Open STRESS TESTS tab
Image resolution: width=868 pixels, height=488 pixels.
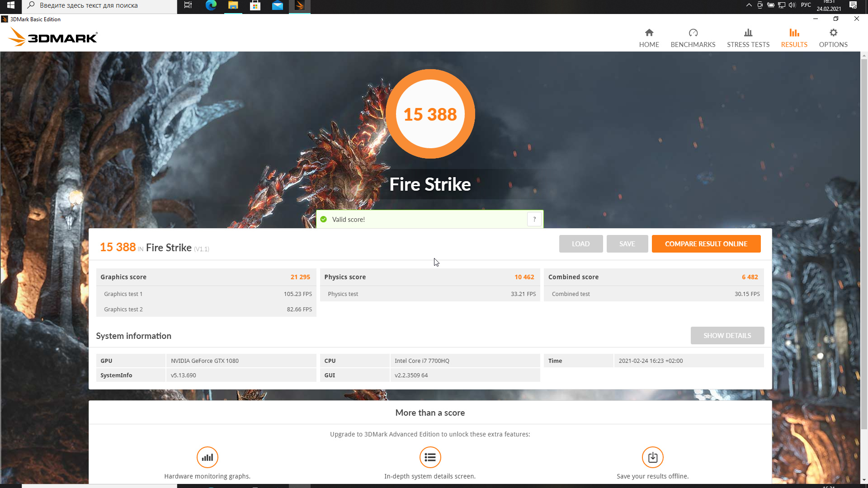pyautogui.click(x=748, y=38)
